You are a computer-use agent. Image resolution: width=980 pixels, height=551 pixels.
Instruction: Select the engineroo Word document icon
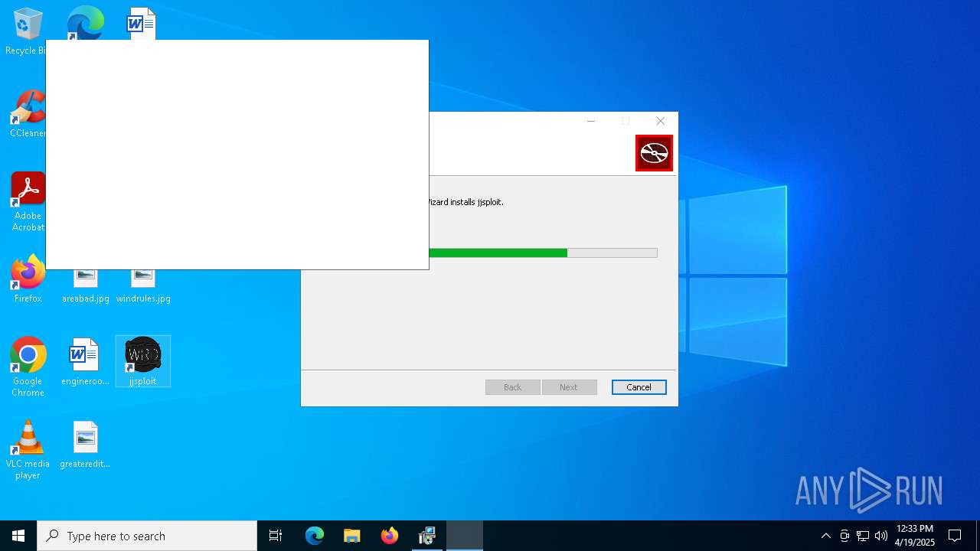pyautogui.click(x=85, y=361)
